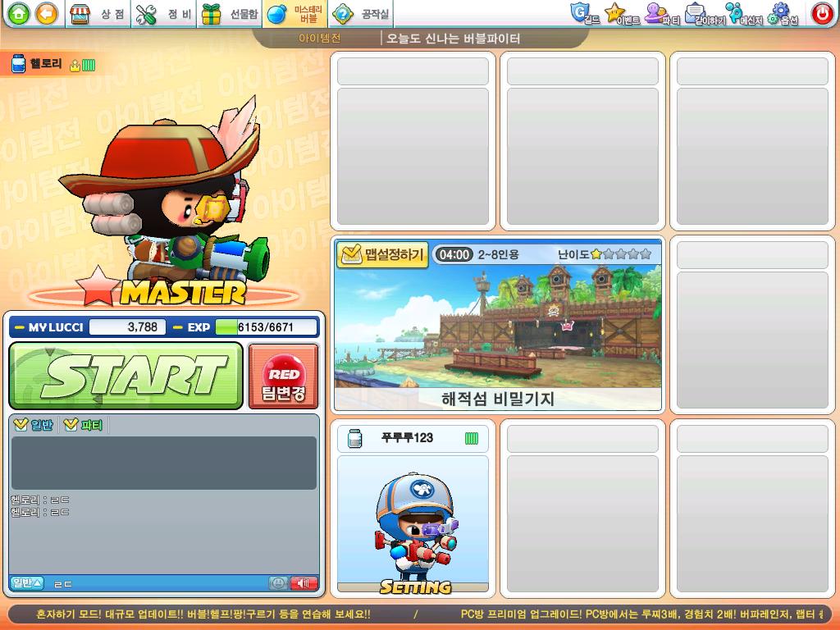
Task: Toggle the 파티 chat filter checkbox
Action: [83, 425]
